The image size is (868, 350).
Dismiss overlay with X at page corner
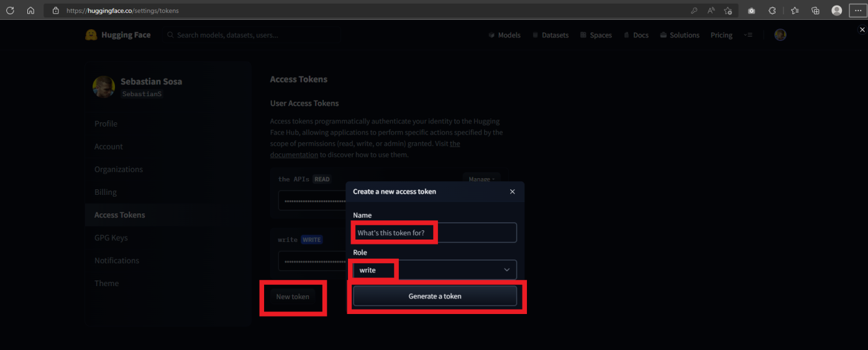click(862, 29)
